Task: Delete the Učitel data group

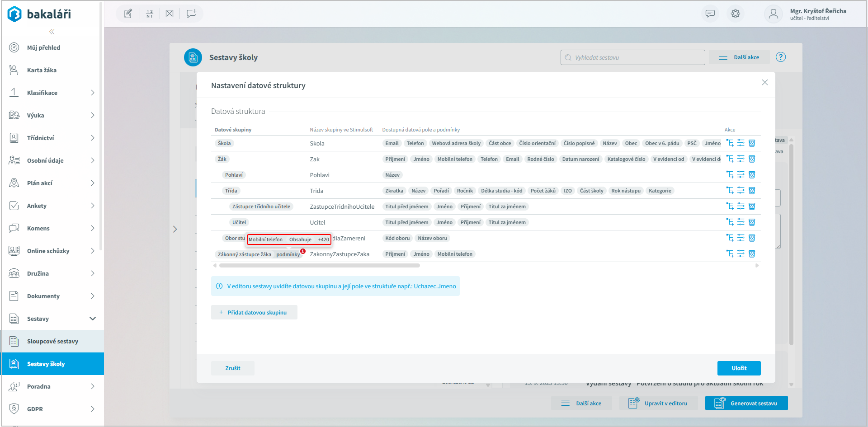Action: pyautogui.click(x=752, y=222)
